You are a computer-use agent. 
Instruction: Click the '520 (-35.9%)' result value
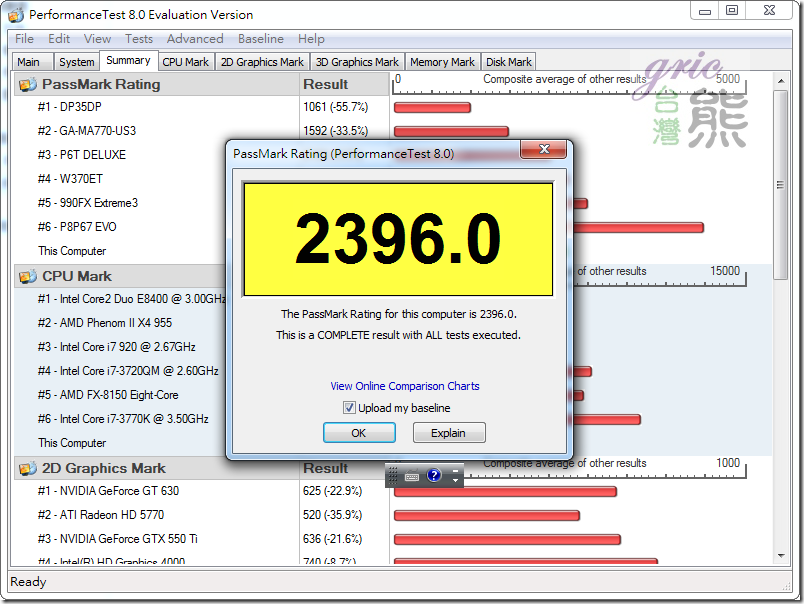[332, 515]
